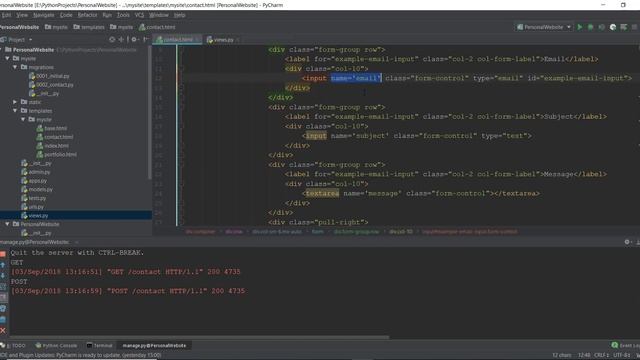Open the VCS menu
Viewport: 640px width, 360px height.
[139, 15]
